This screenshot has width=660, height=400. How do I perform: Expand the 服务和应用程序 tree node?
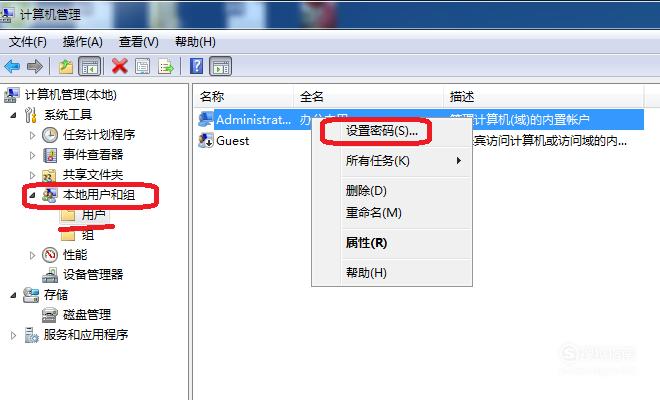tap(13, 335)
